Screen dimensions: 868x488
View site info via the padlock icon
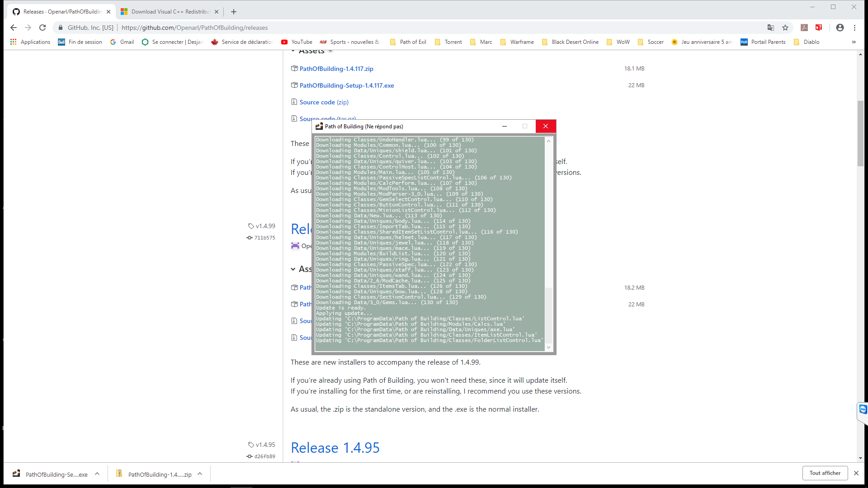point(60,28)
